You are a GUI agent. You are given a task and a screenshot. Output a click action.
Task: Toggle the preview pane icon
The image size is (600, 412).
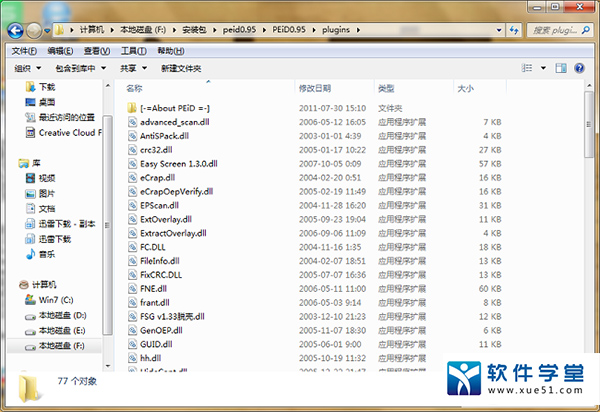coord(561,68)
